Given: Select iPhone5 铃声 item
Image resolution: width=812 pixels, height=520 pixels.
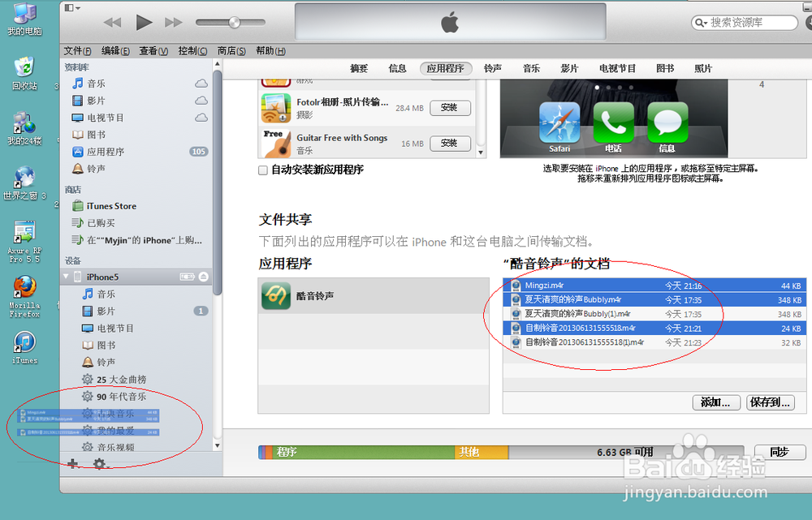Looking at the screenshot, I should (x=136, y=362).
